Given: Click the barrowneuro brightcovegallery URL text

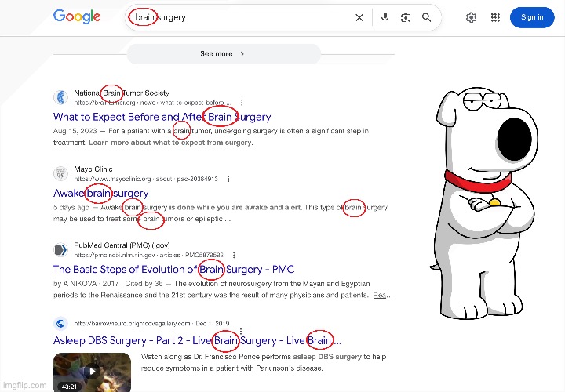Looking at the screenshot, I should coord(132,324).
